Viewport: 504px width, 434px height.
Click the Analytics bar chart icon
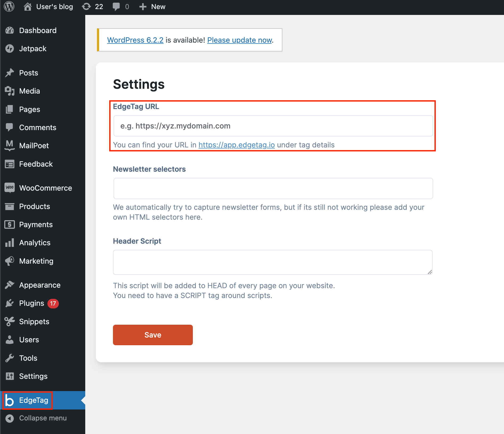coord(10,243)
